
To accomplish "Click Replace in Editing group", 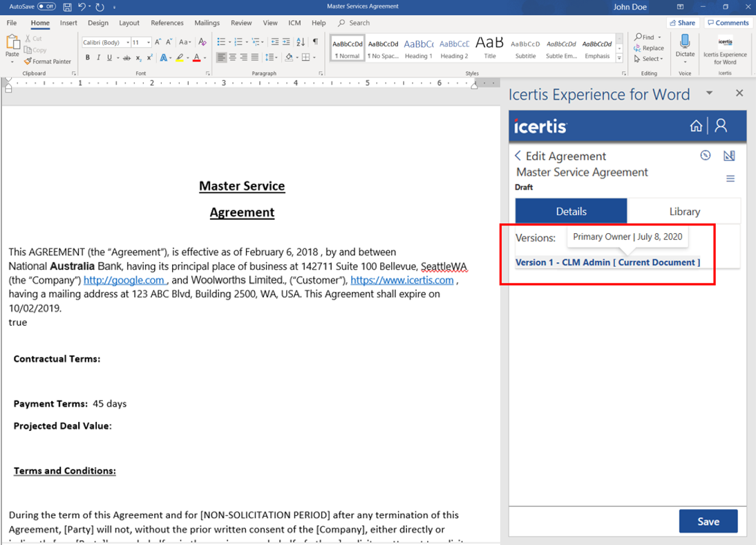I will point(648,48).
